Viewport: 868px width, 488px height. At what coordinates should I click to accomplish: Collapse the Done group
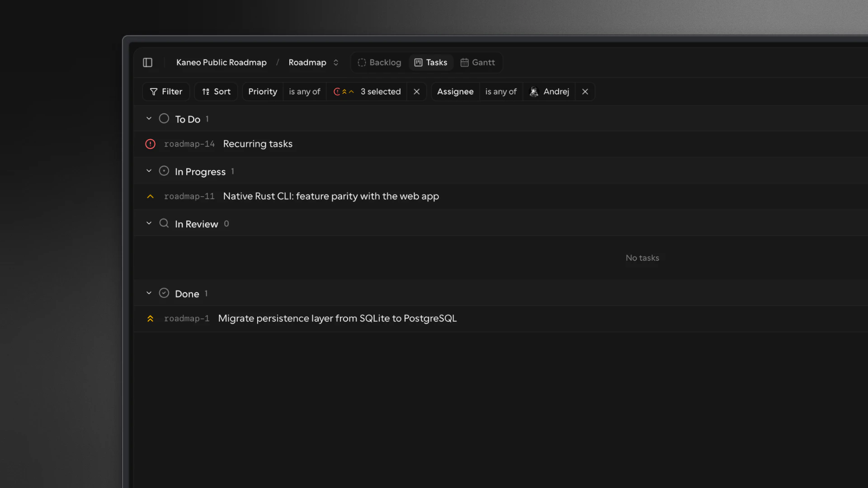point(149,293)
